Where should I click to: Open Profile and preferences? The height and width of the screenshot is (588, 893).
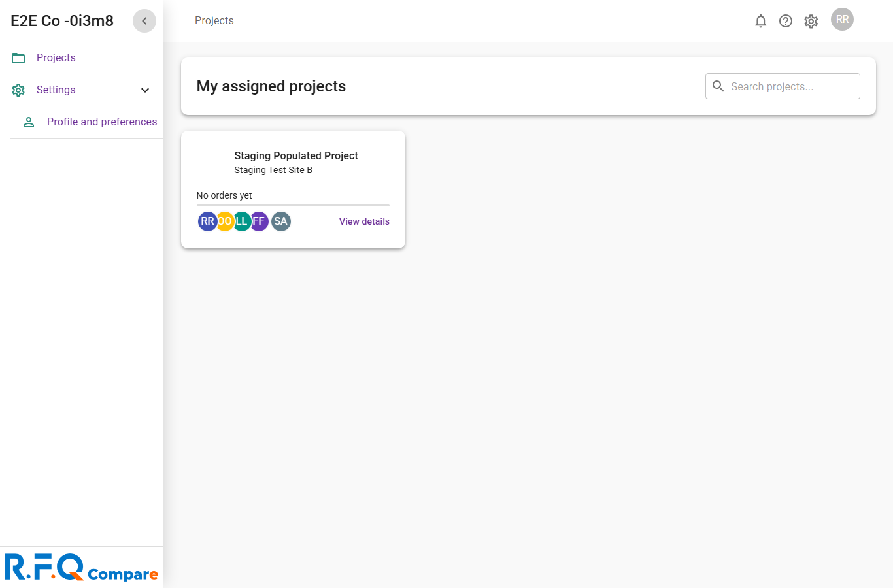[x=87, y=122]
